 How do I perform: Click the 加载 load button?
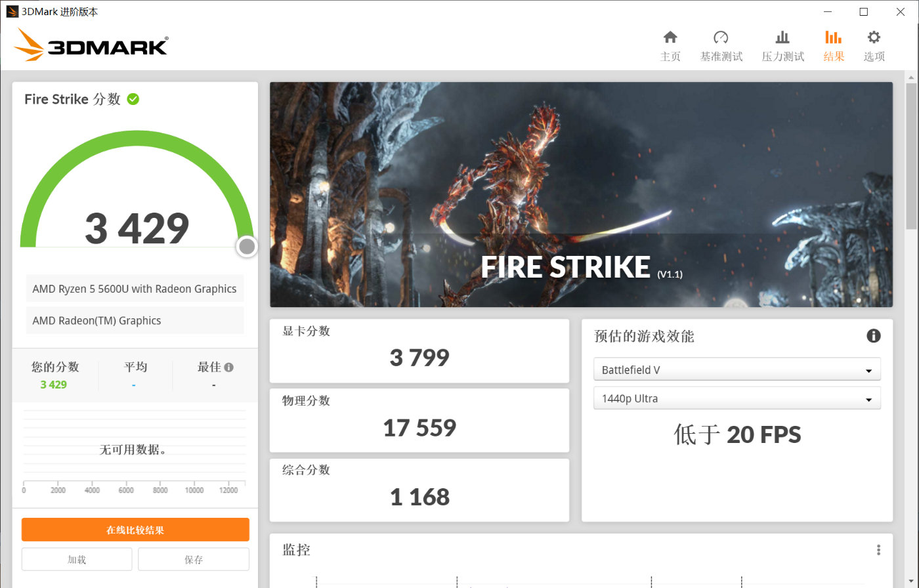(77, 560)
